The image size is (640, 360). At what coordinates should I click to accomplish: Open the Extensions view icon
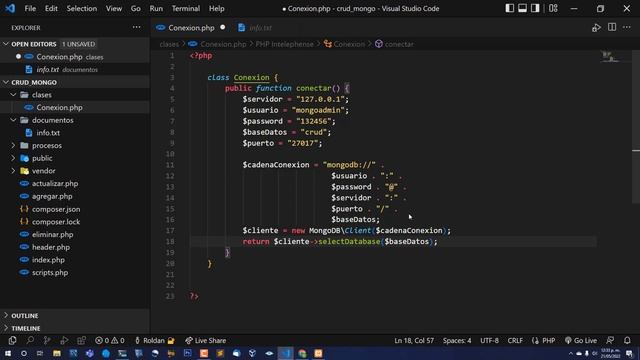[82, 340]
